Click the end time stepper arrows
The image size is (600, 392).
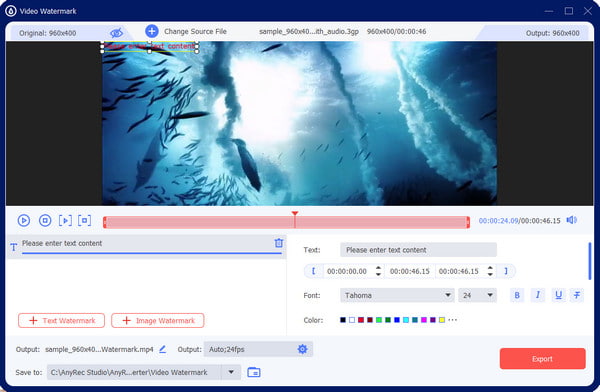[490, 271]
